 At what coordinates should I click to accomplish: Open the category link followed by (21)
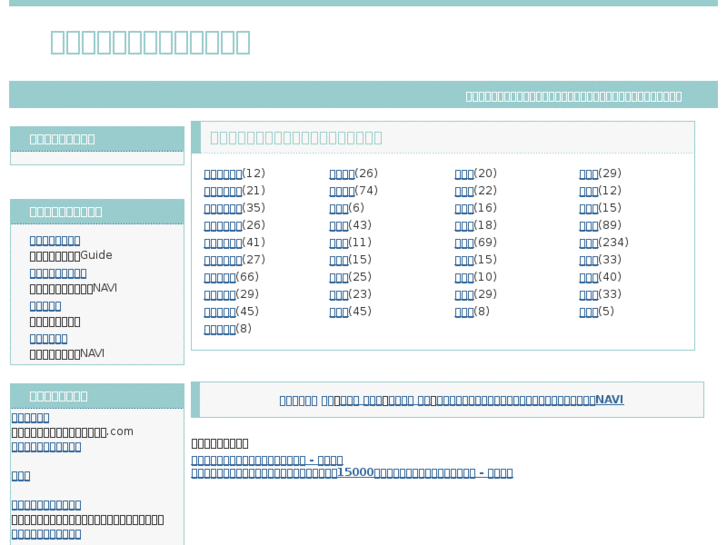point(223,191)
